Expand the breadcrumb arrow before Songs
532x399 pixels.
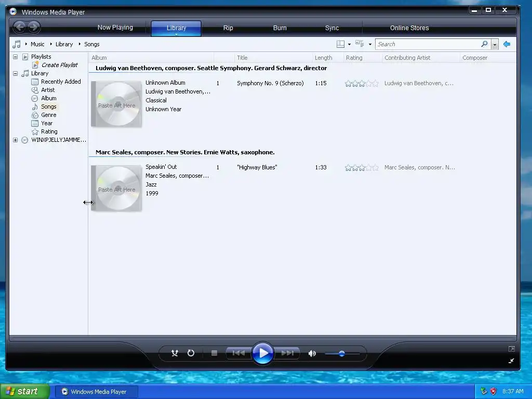pos(79,44)
